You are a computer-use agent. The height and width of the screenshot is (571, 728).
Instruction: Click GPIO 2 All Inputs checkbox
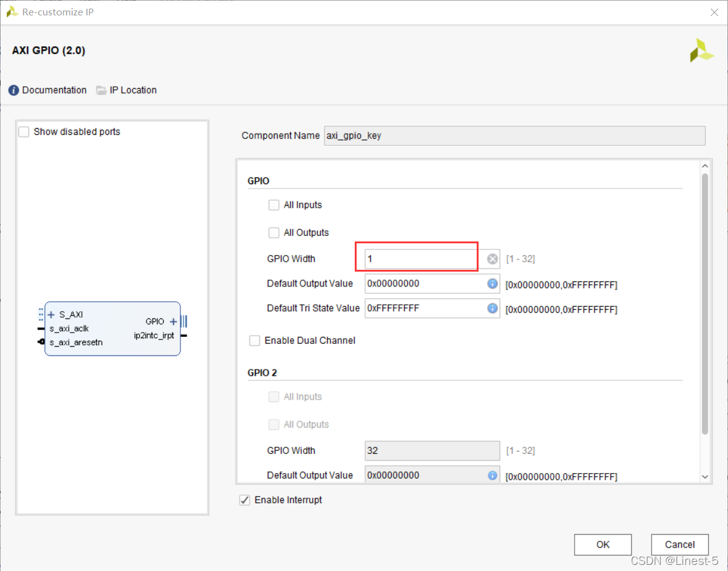(274, 397)
